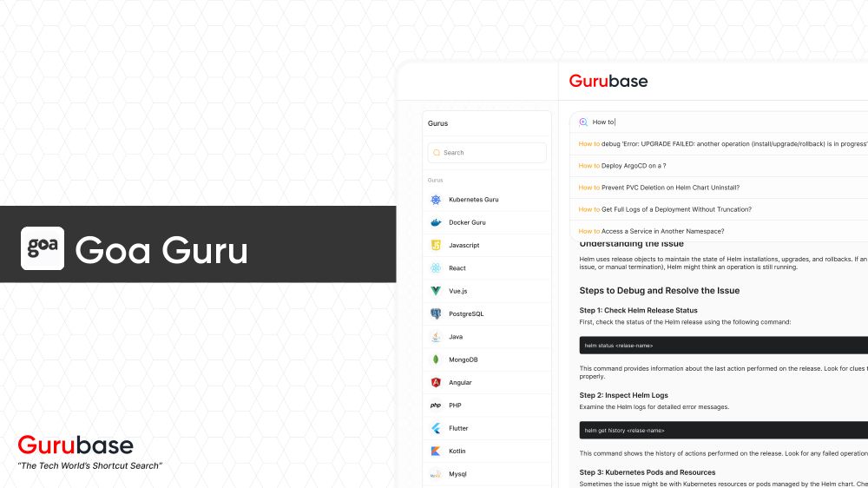Click the Mysql logo icon
Image resolution: width=868 pixels, height=488 pixels.
(x=436, y=474)
